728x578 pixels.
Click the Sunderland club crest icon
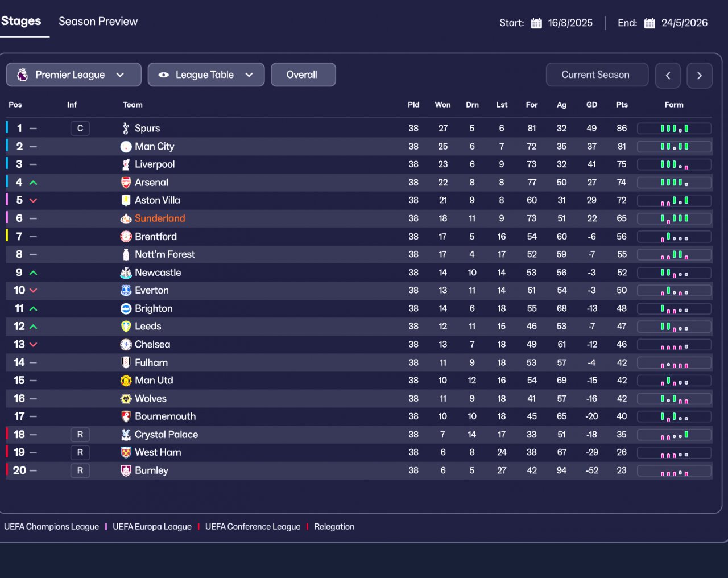point(126,218)
